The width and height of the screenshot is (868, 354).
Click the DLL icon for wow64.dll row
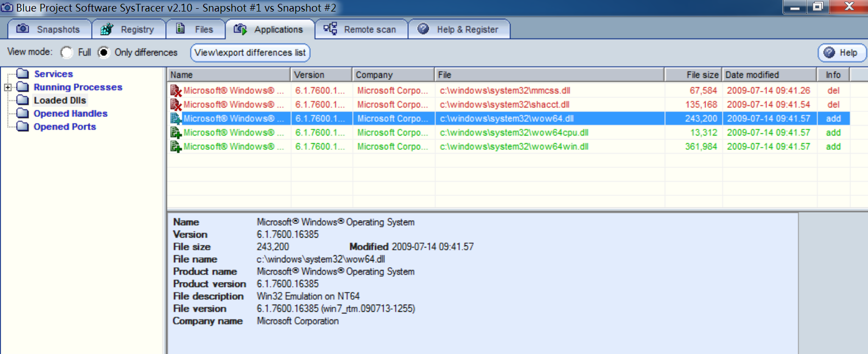[176, 119]
